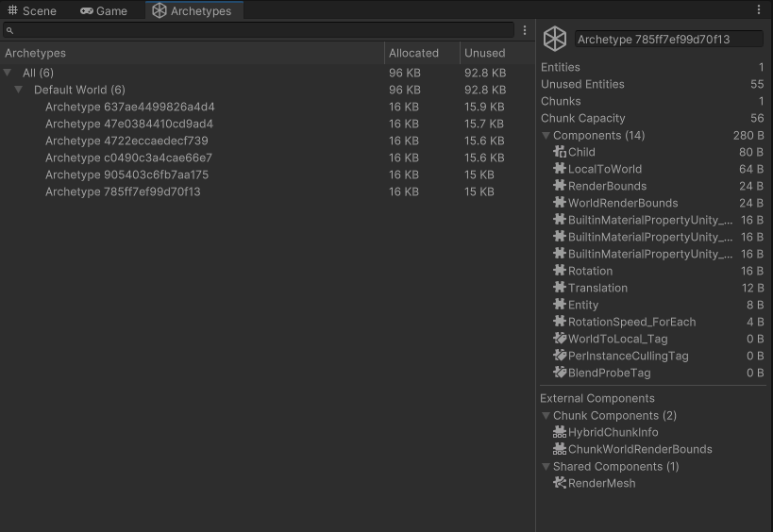773x532 pixels.
Task: Select Archetype c0490c3a4cae66e7 row
Action: [267, 158]
